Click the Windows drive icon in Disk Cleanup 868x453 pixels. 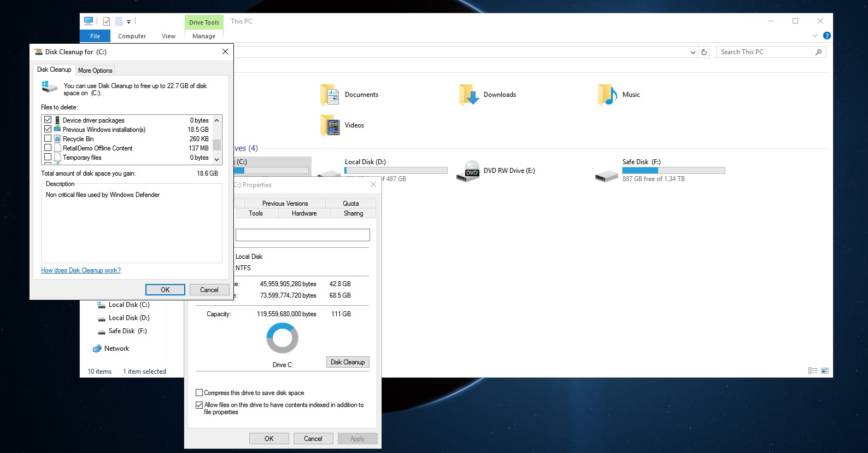click(49, 87)
